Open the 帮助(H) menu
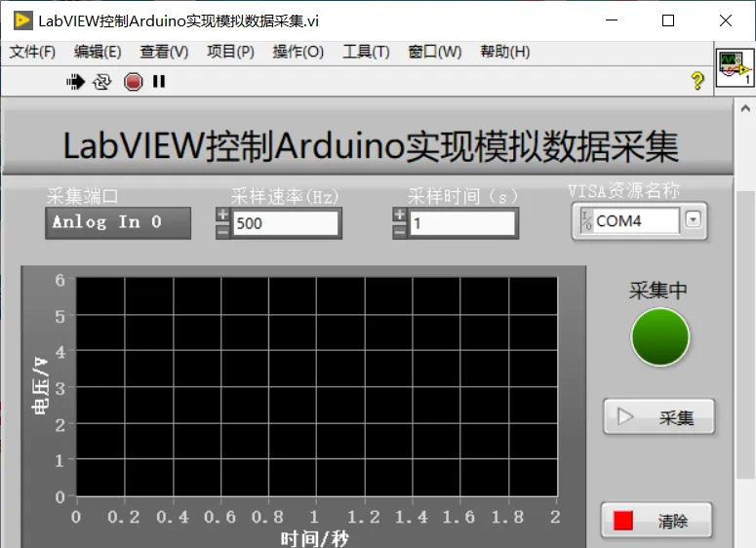Screen dimensions: 756x548 coord(504,52)
